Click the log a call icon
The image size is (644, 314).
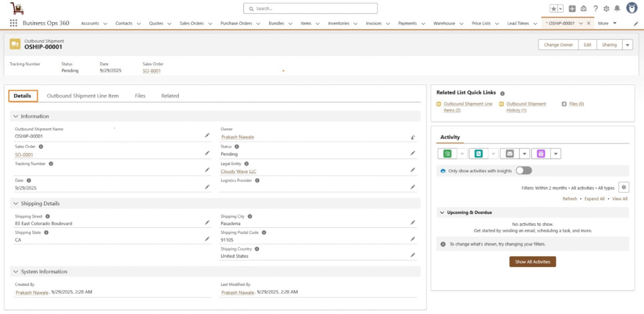[x=479, y=154]
